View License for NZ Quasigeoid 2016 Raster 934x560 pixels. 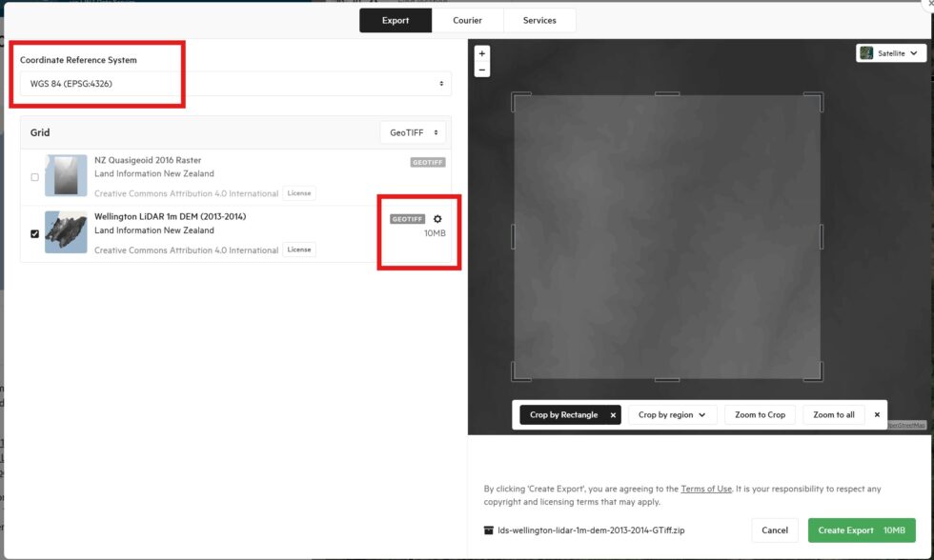click(x=299, y=193)
